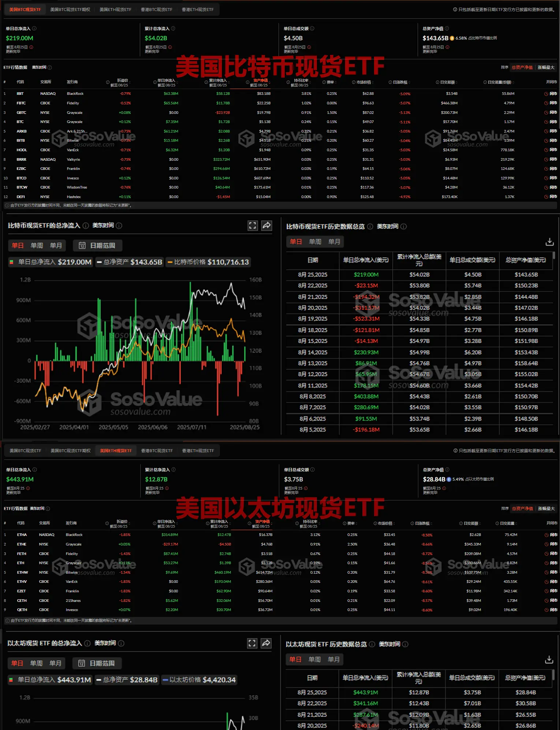Click info icon after 以太坊现货ETF历史数据总览 title
The height and width of the screenshot is (730, 560).
[x=372, y=644]
